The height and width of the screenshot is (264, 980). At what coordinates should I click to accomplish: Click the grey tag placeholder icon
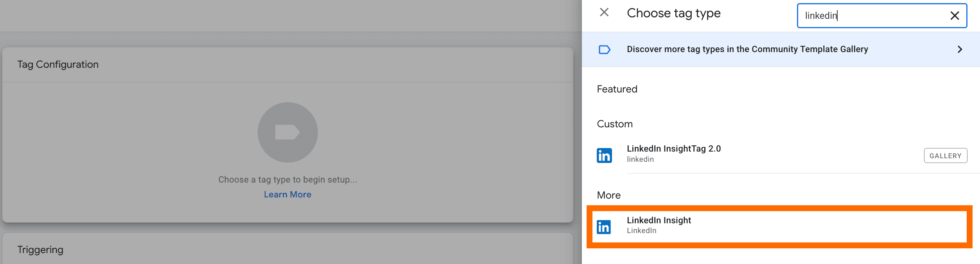pyautogui.click(x=288, y=132)
